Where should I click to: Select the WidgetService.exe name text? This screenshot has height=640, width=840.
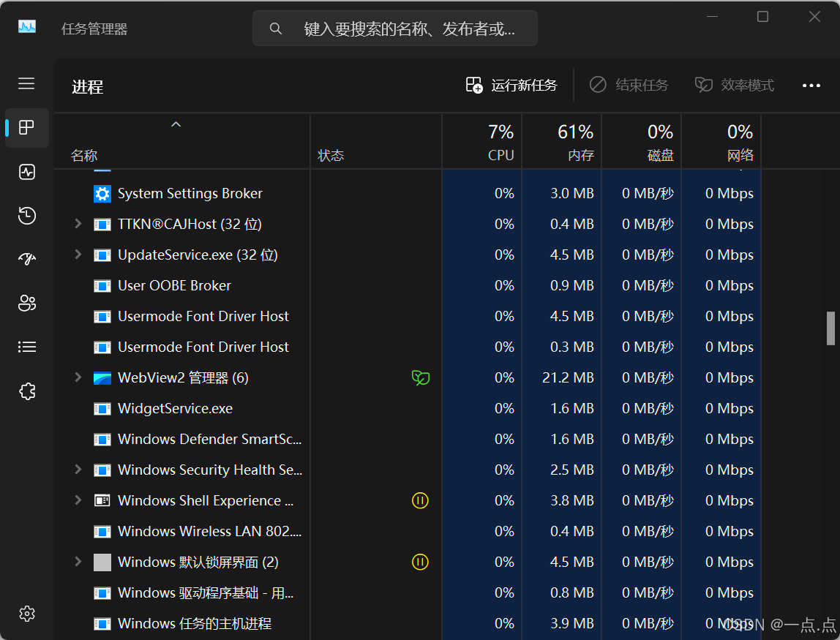(x=175, y=409)
